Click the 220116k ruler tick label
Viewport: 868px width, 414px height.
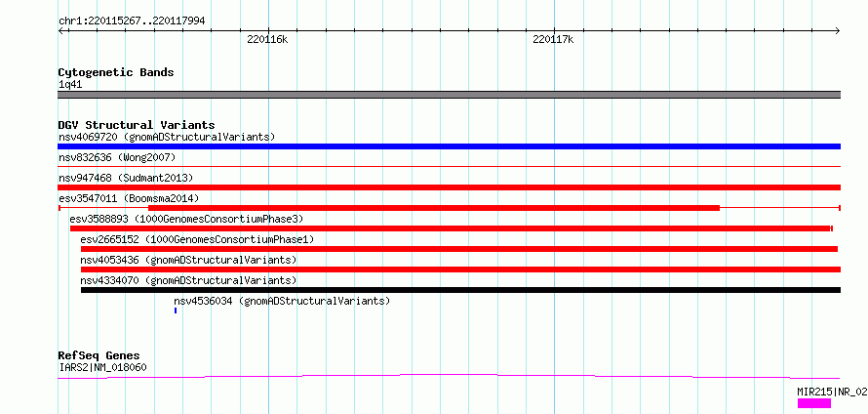click(x=267, y=39)
